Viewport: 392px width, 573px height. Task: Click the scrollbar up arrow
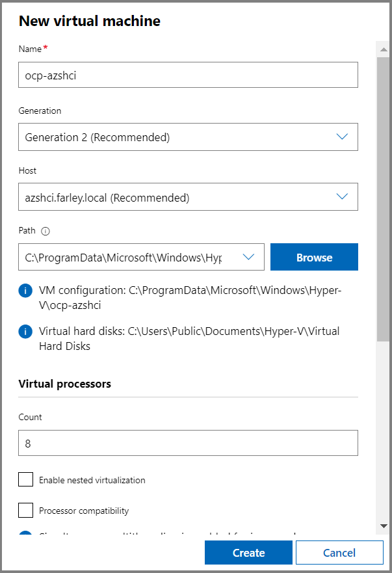click(x=384, y=48)
